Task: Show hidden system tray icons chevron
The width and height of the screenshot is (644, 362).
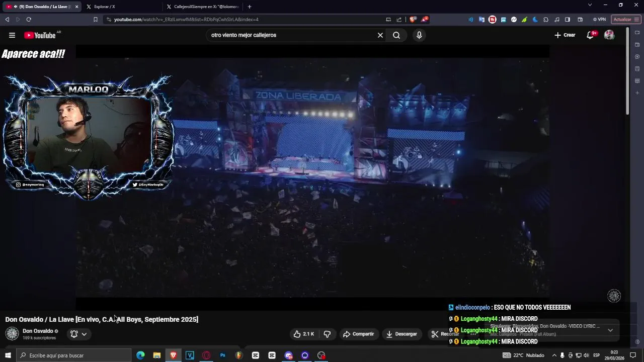Action: (x=554, y=355)
